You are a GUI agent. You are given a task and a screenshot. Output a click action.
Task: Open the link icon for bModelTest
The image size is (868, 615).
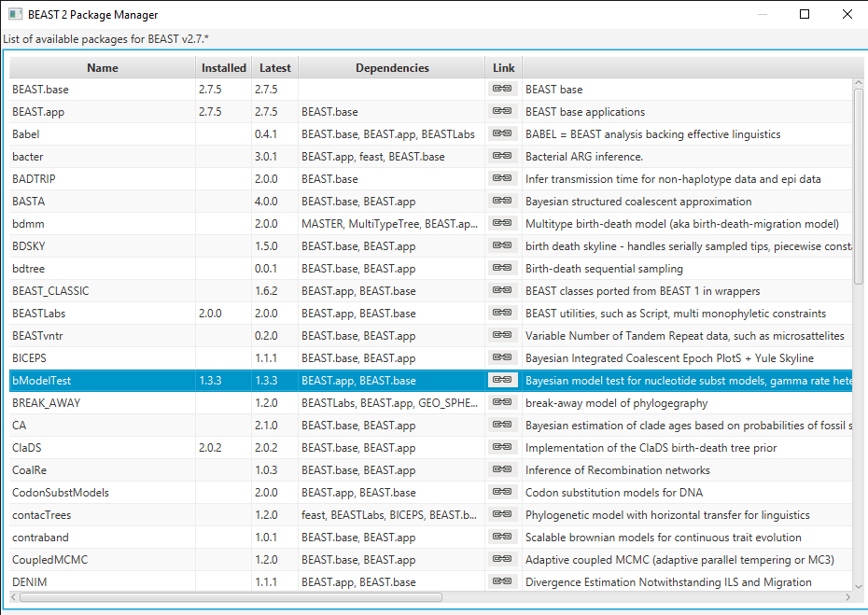point(502,380)
